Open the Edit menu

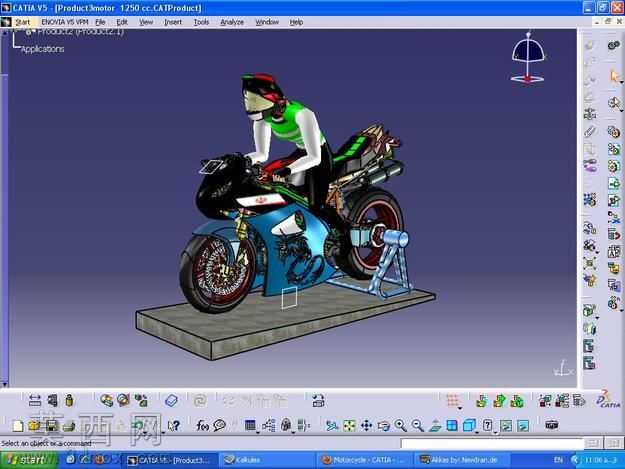122,22
